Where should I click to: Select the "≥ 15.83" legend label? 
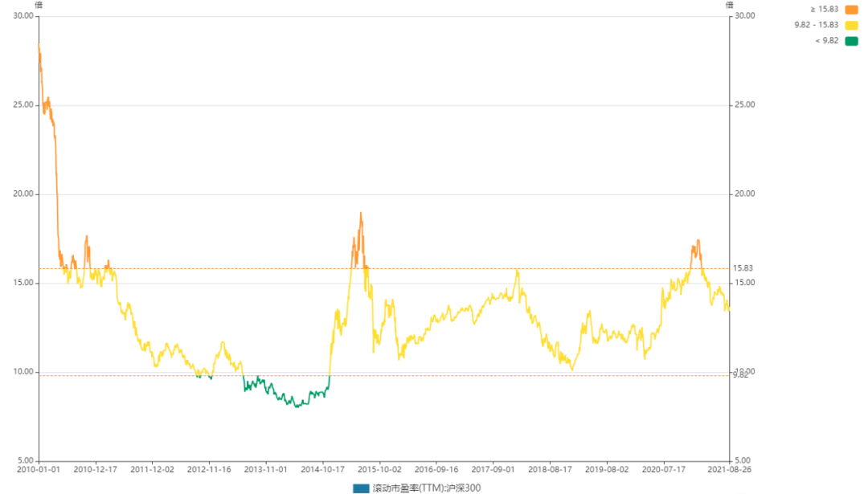click(x=825, y=10)
